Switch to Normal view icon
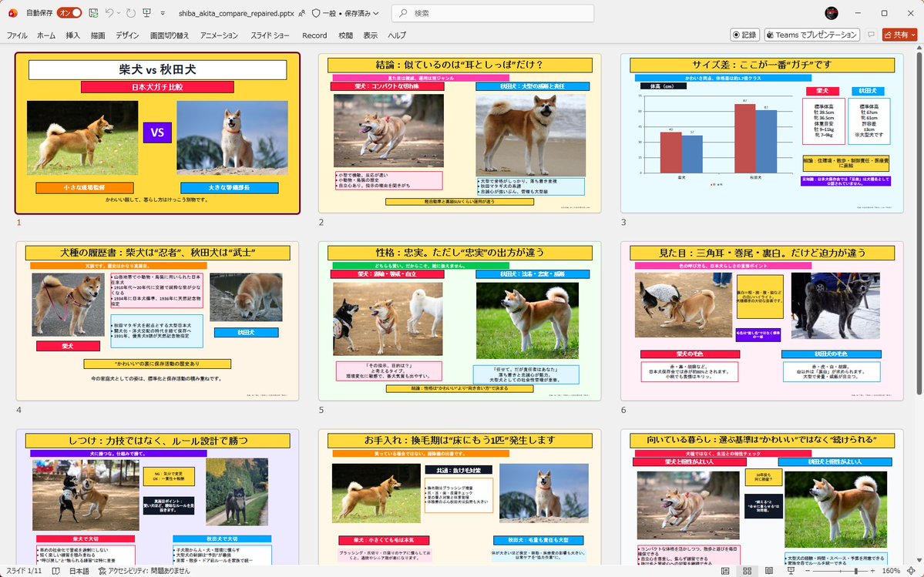This screenshot has width=924, height=577. tap(725, 571)
